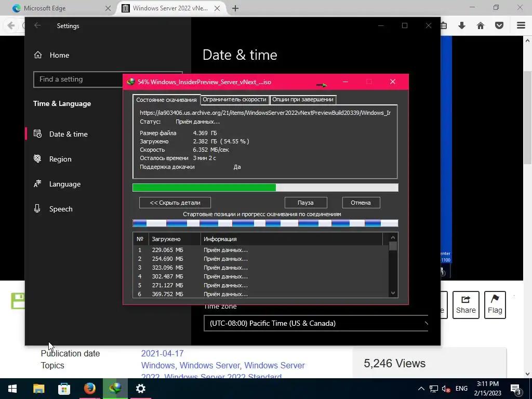Open the 2021-04-17 publication date link

pyautogui.click(x=162, y=353)
